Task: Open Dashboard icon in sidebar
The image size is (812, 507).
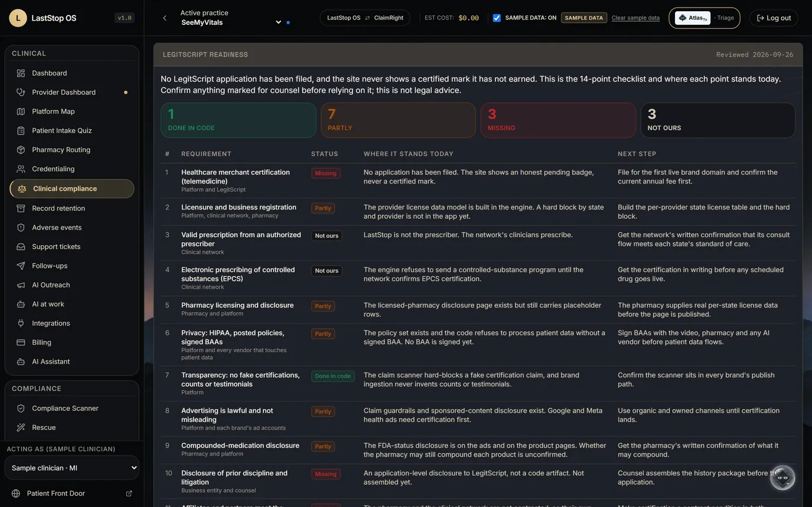Action: pos(21,73)
